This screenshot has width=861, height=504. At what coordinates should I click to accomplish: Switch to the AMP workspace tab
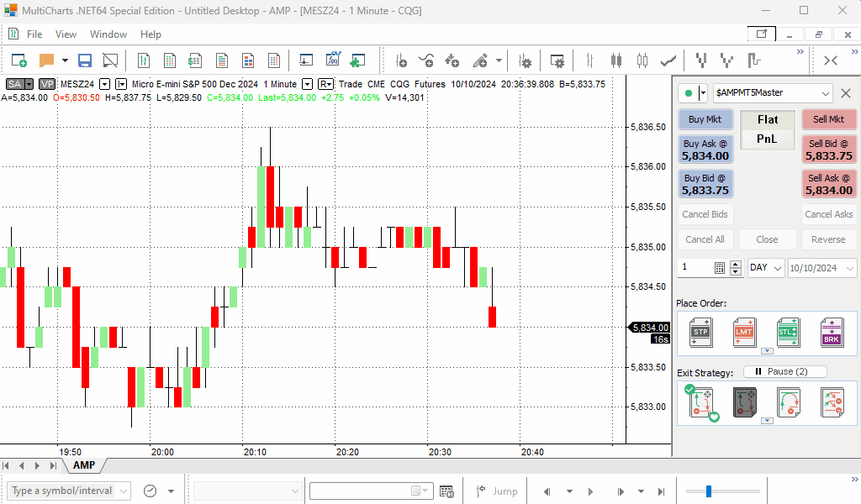click(84, 465)
